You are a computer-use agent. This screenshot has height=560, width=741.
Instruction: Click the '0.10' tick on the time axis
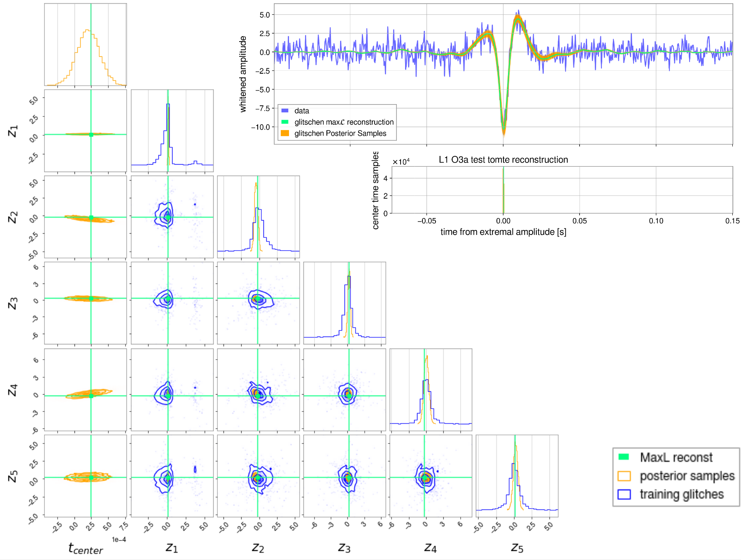pyautogui.click(x=656, y=221)
